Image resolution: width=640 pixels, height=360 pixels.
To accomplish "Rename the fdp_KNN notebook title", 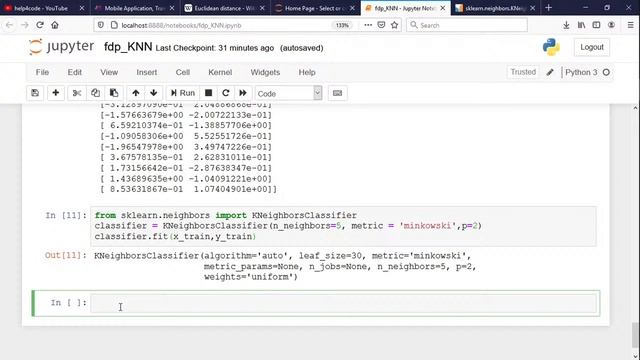I will tap(128, 47).
